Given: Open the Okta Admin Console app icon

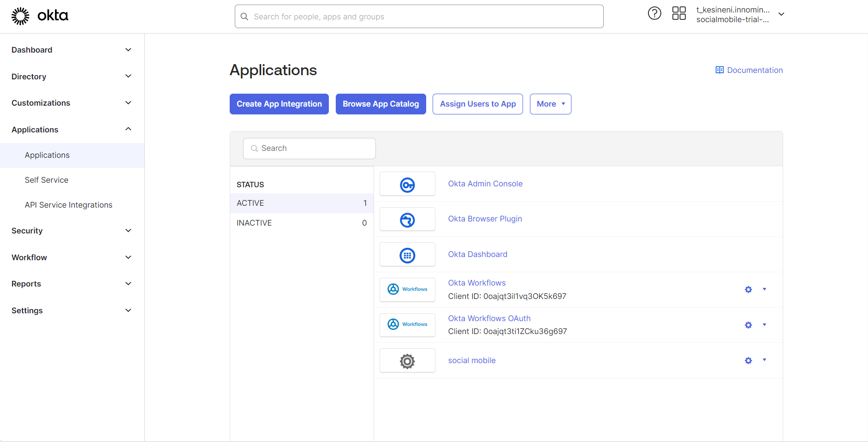Looking at the screenshot, I should tap(407, 184).
